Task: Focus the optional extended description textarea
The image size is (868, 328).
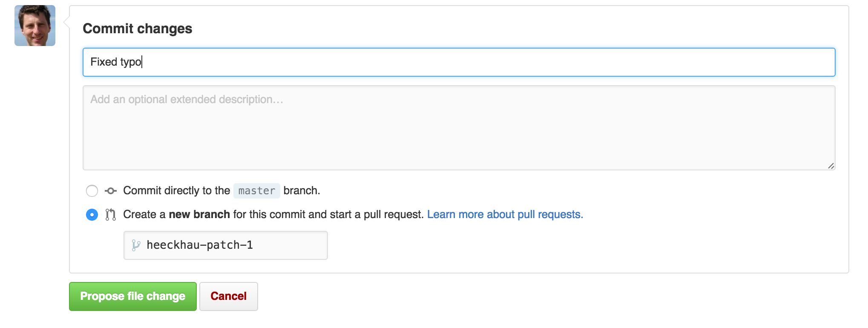Action: 459,128
